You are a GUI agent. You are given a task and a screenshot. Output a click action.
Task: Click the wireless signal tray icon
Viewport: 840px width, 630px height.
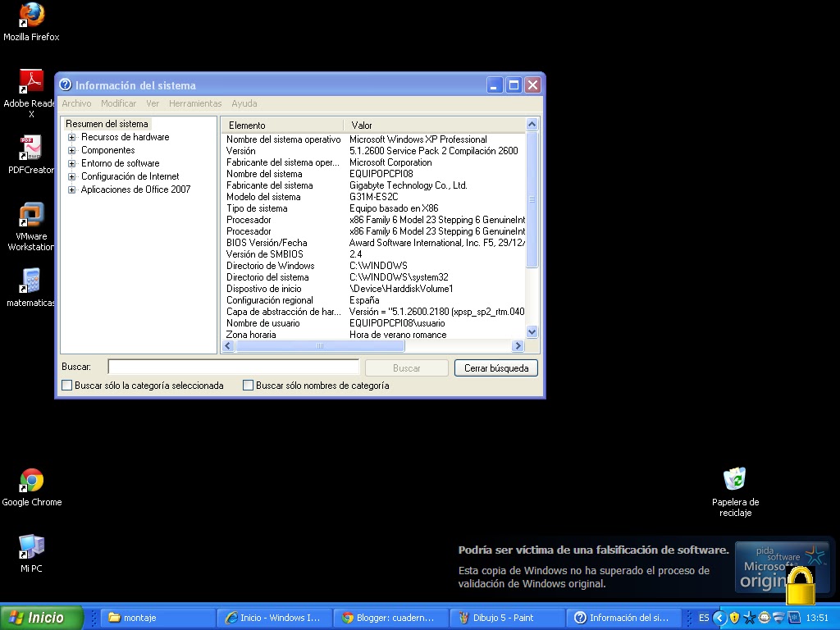pos(779,618)
